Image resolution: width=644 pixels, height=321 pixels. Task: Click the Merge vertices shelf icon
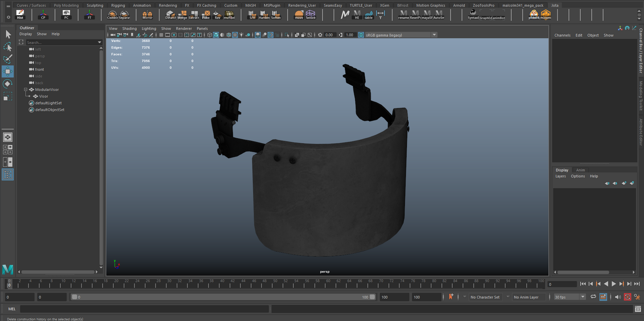coord(182,15)
